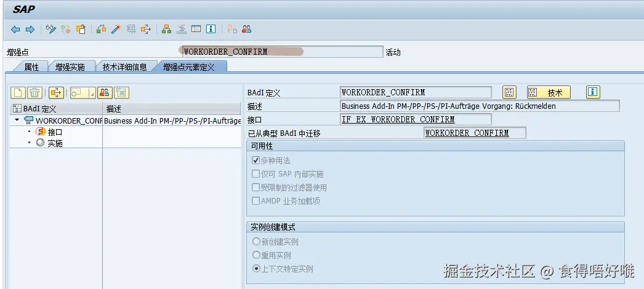Open migrated classic BAdI WORKORDER_CONFIRM link
Screen dimensions: 644x289
467,133
